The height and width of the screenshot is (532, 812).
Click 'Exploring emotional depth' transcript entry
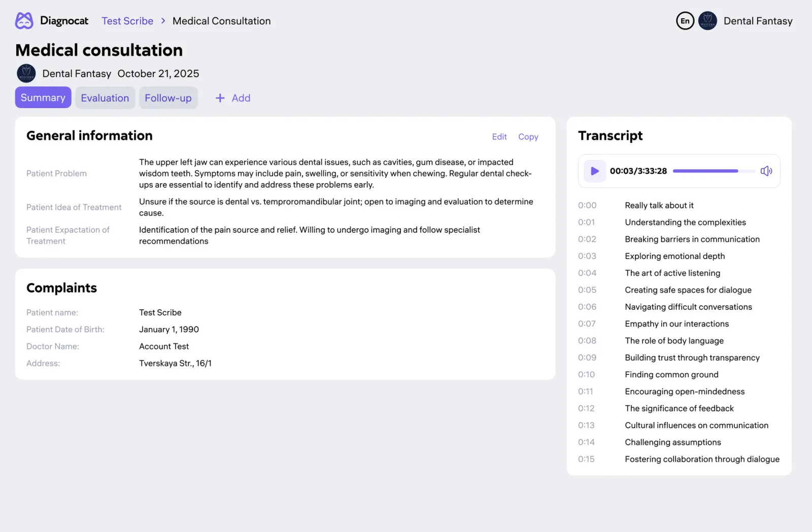(674, 256)
